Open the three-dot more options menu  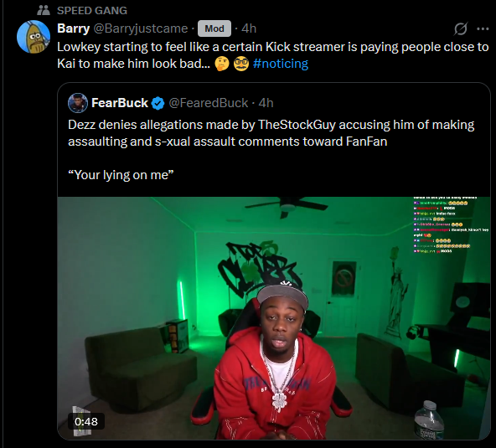[x=483, y=28]
